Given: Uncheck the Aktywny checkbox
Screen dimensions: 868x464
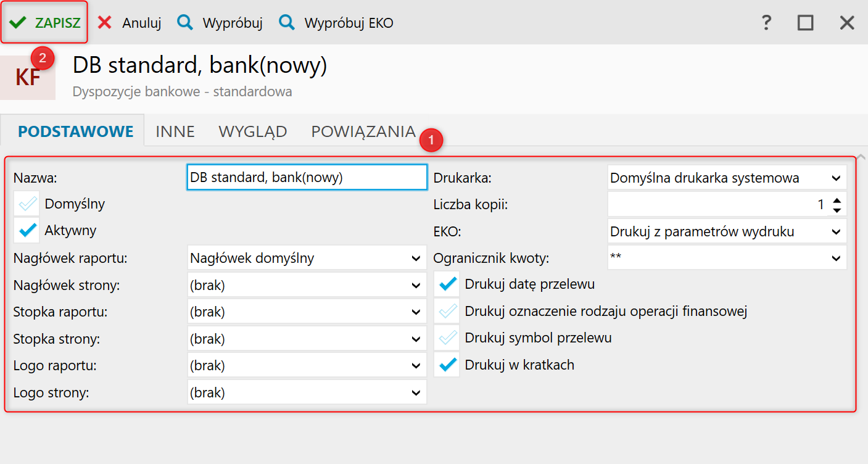Looking at the screenshot, I should click(x=26, y=231).
